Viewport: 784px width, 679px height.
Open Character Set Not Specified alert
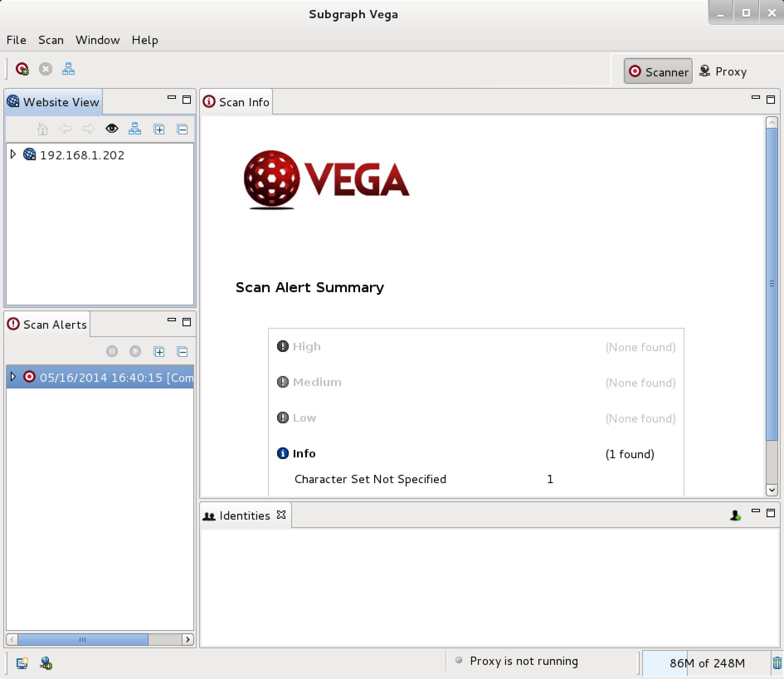(x=370, y=479)
